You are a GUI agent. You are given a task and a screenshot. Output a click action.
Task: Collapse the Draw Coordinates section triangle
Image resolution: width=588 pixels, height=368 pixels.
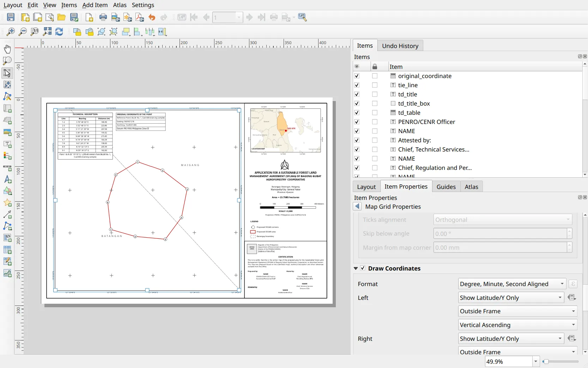coord(356,268)
